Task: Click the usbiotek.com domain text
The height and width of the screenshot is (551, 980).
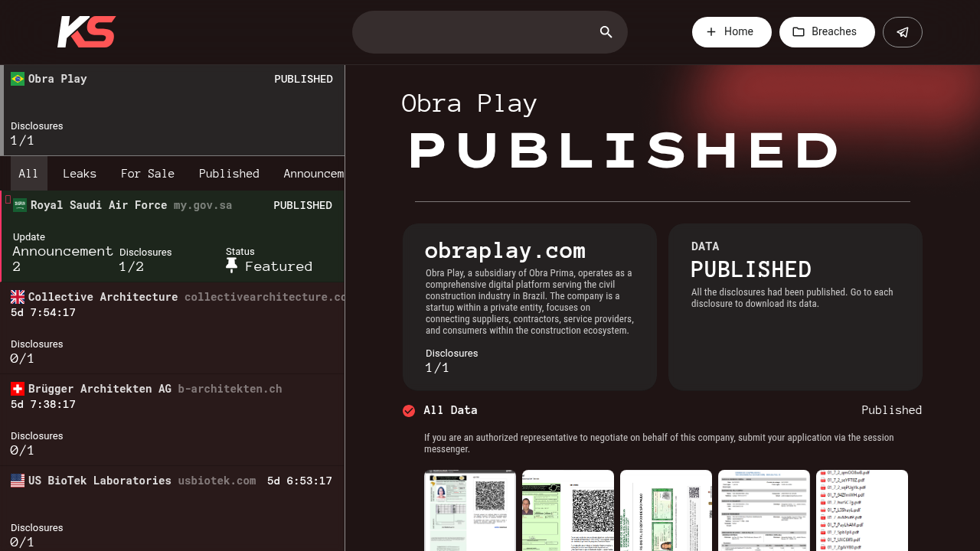Action: (217, 481)
